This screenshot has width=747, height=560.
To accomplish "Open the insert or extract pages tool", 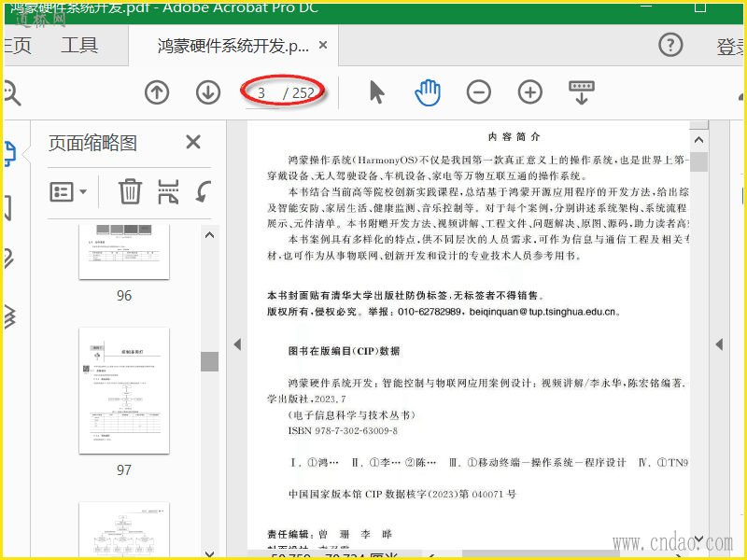I will point(168,192).
